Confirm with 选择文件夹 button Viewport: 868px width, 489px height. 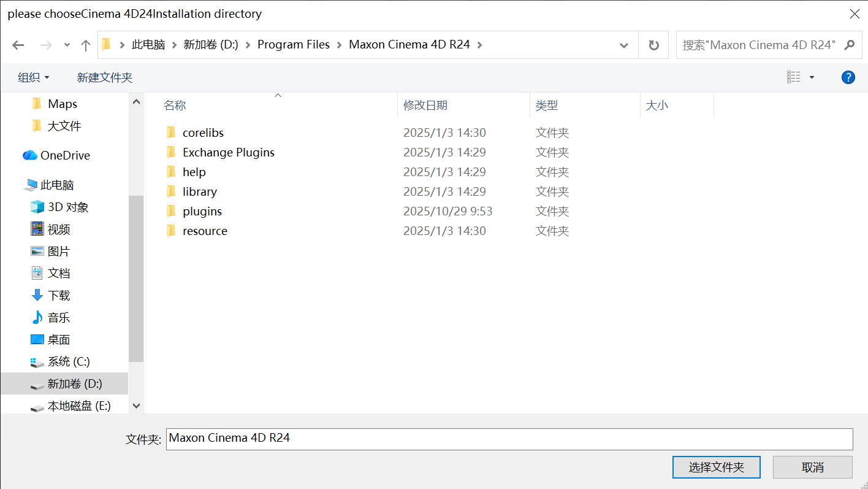tap(717, 468)
